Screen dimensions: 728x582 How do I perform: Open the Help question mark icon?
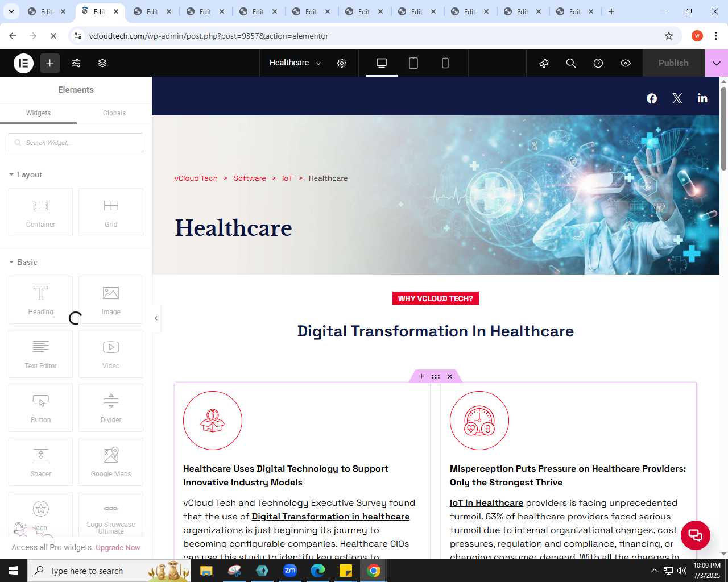tap(598, 63)
